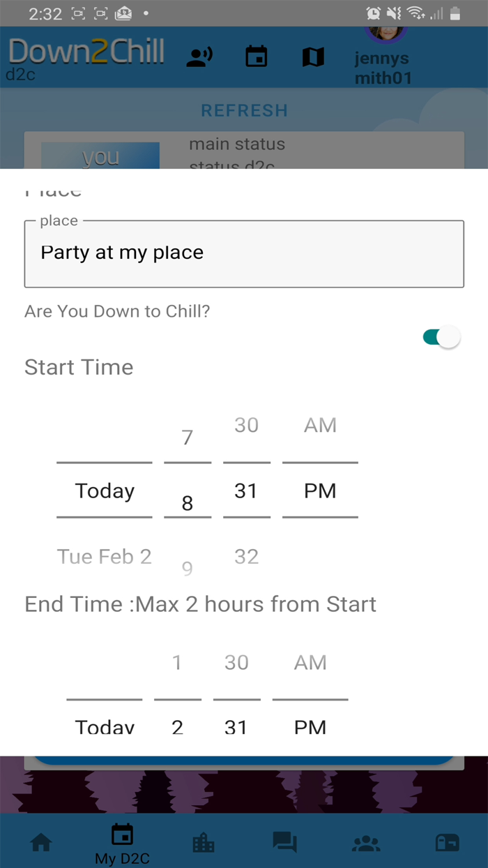Choose minute 32 in Start Time picker
The image size is (488, 868).
click(246, 556)
